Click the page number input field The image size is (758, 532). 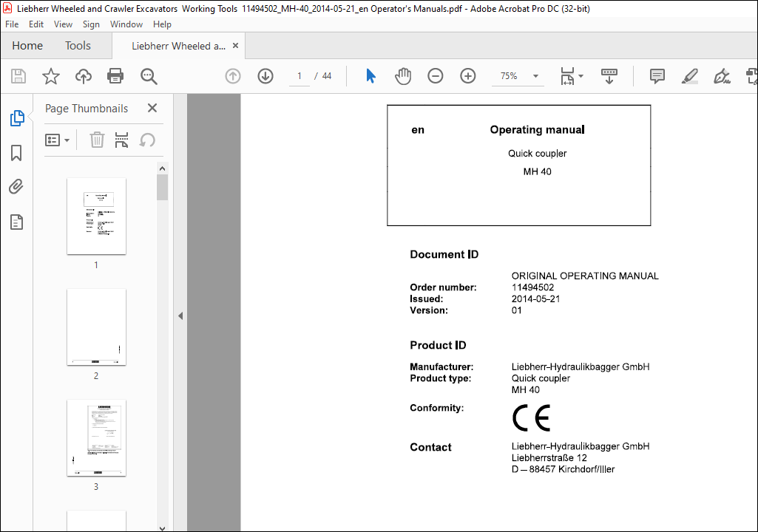click(300, 76)
